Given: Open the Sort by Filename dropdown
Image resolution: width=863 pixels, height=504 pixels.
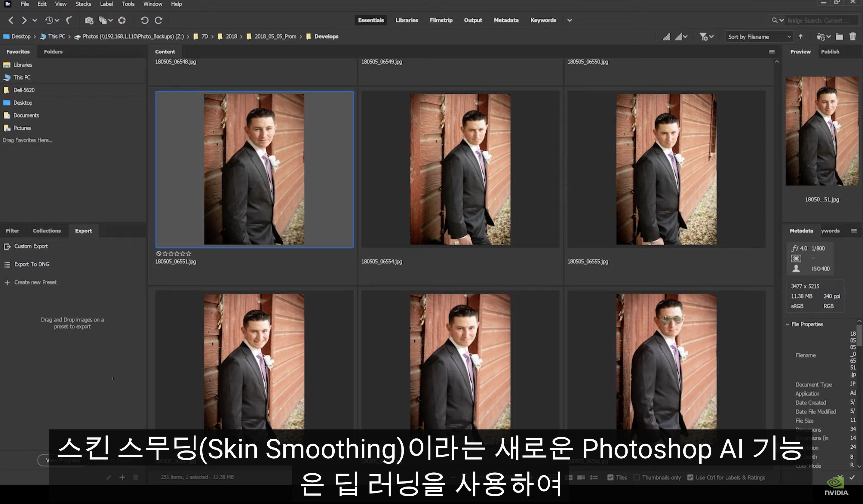Looking at the screenshot, I should pos(759,37).
